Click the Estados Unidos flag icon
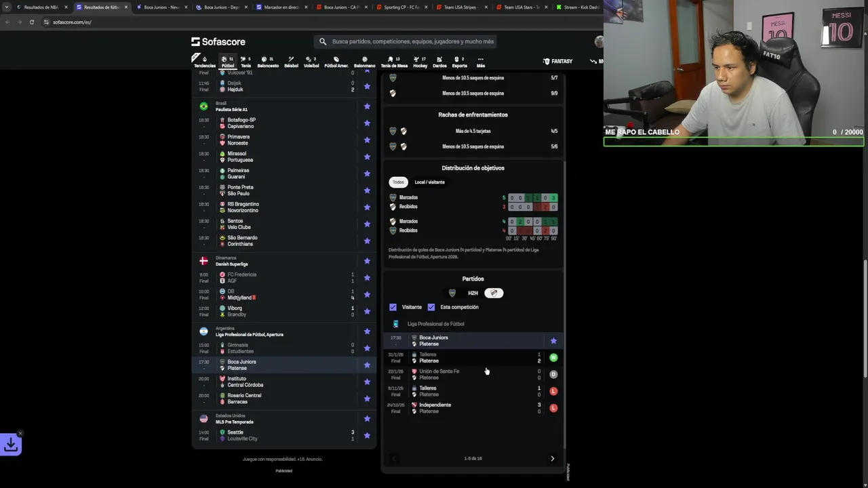868x488 pixels. click(203, 419)
